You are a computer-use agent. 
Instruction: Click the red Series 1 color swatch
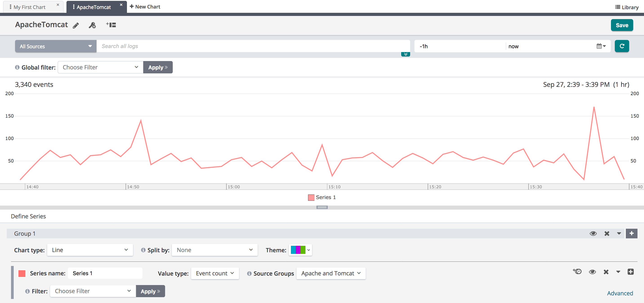coord(22,273)
